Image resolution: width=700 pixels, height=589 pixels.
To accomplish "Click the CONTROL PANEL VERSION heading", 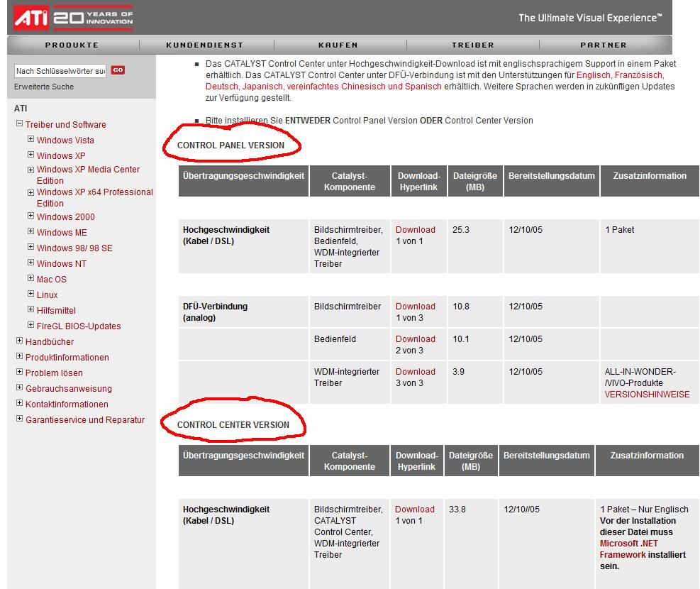I will coord(230,145).
